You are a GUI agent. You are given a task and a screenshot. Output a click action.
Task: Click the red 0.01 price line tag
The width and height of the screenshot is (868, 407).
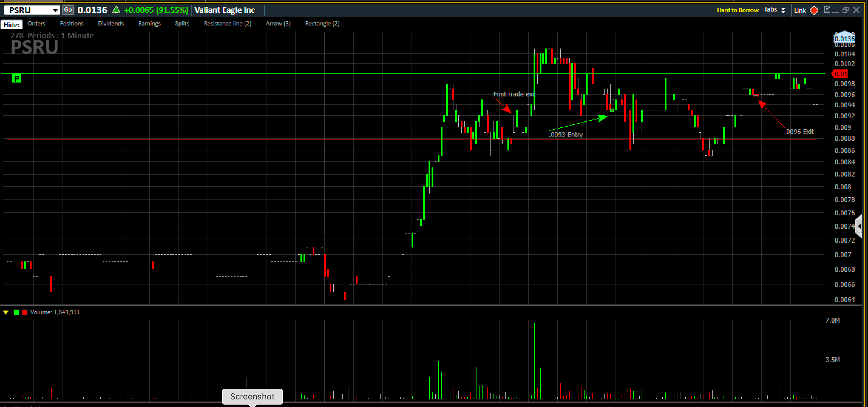click(x=840, y=74)
